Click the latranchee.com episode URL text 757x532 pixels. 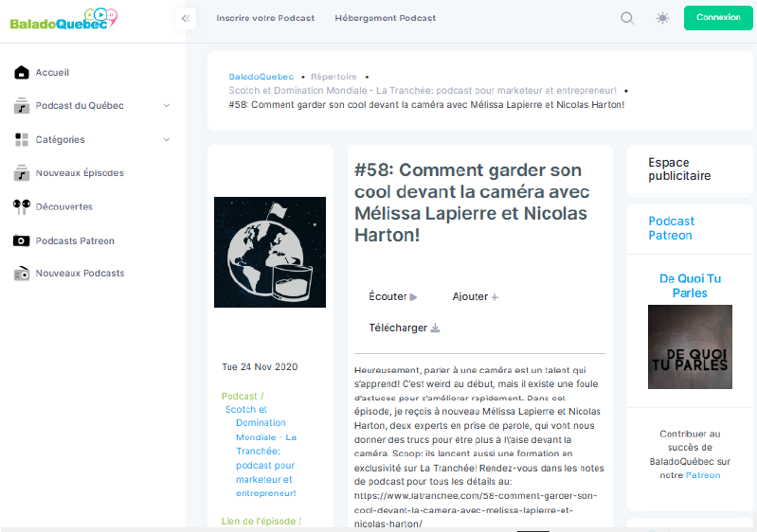point(476,510)
